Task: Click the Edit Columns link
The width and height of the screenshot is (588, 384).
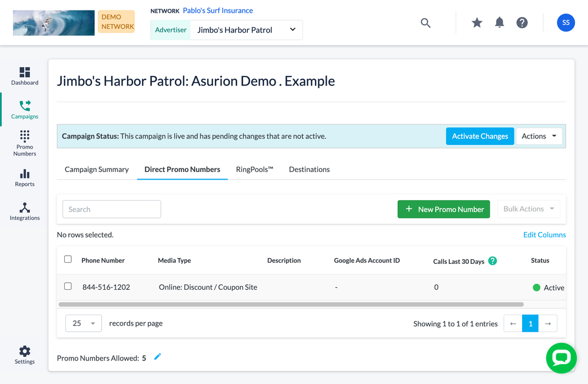Action: point(544,234)
